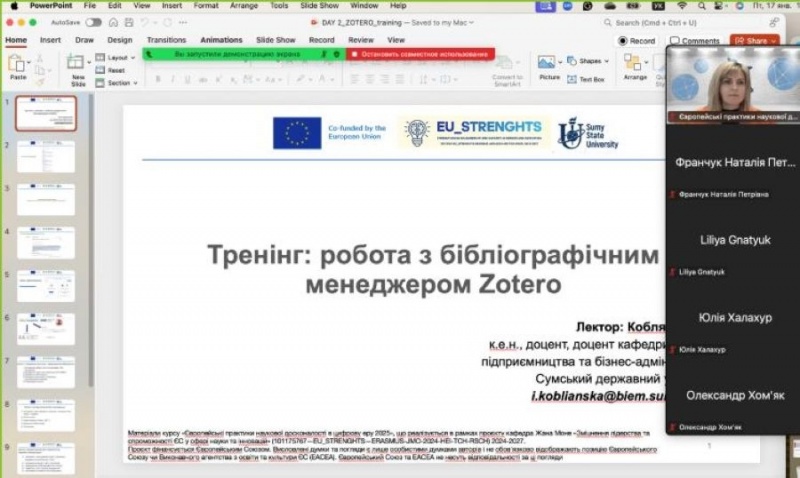
Task: Expand the Layout dropdown
Action: tap(133, 58)
